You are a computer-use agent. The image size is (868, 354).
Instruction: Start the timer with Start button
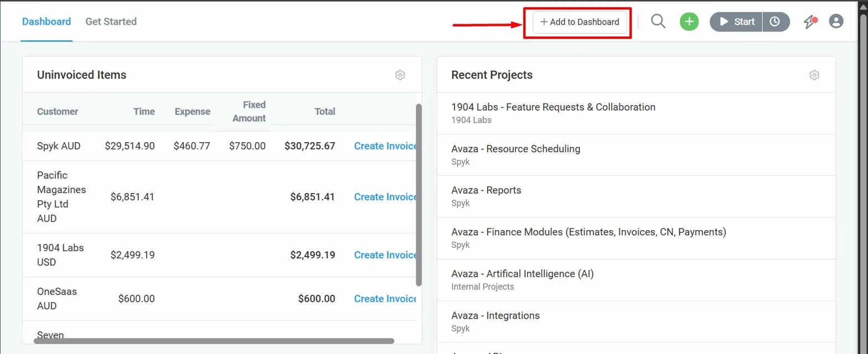click(x=737, y=22)
